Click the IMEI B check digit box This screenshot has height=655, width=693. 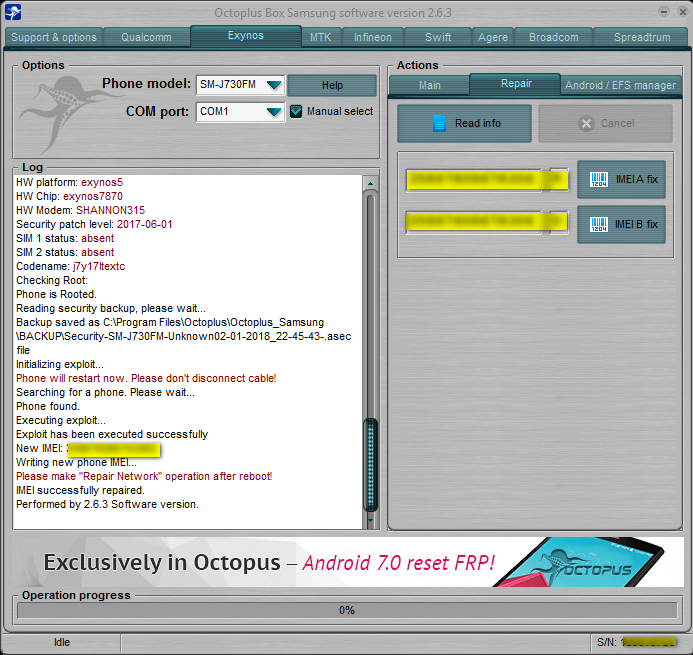[x=559, y=222]
